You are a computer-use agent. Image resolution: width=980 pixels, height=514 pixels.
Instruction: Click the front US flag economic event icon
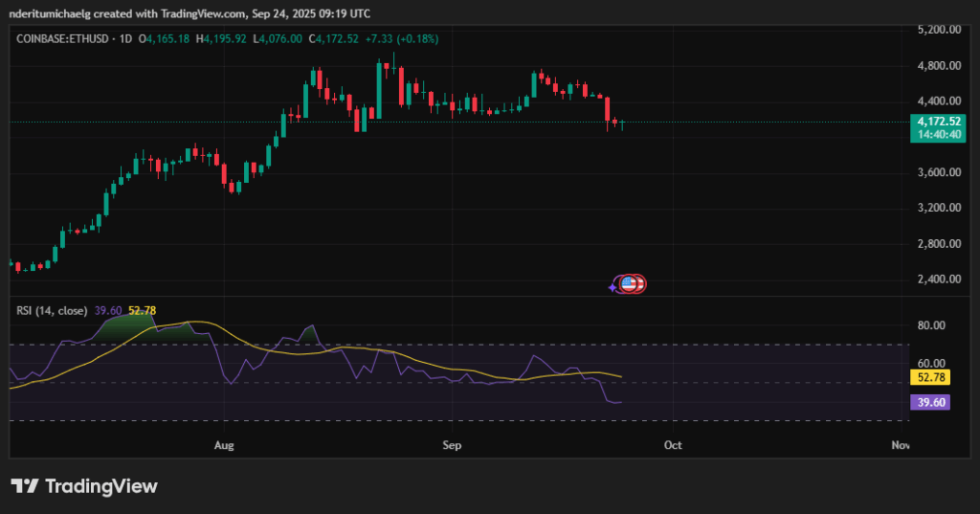pos(628,284)
